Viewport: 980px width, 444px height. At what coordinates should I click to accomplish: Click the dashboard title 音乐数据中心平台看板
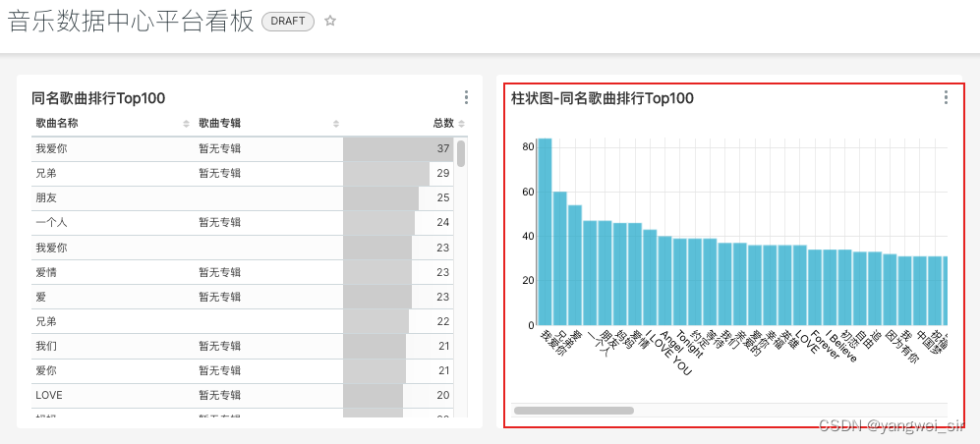(x=132, y=22)
